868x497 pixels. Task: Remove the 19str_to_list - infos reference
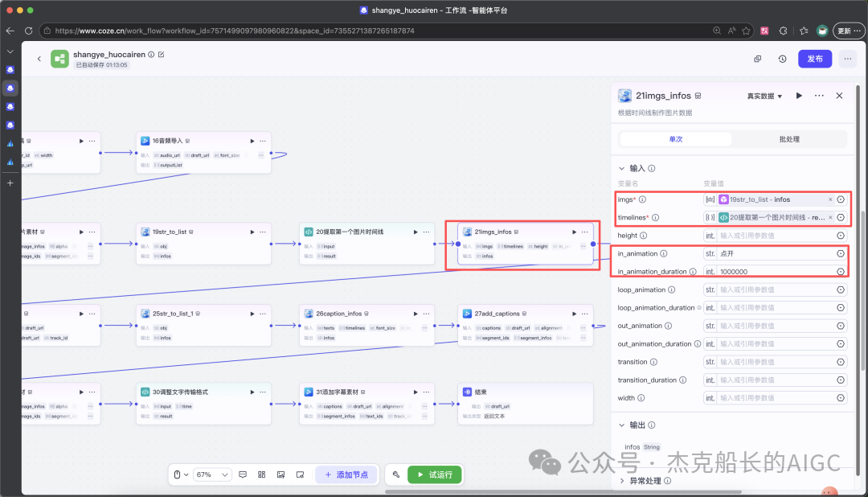coord(829,199)
